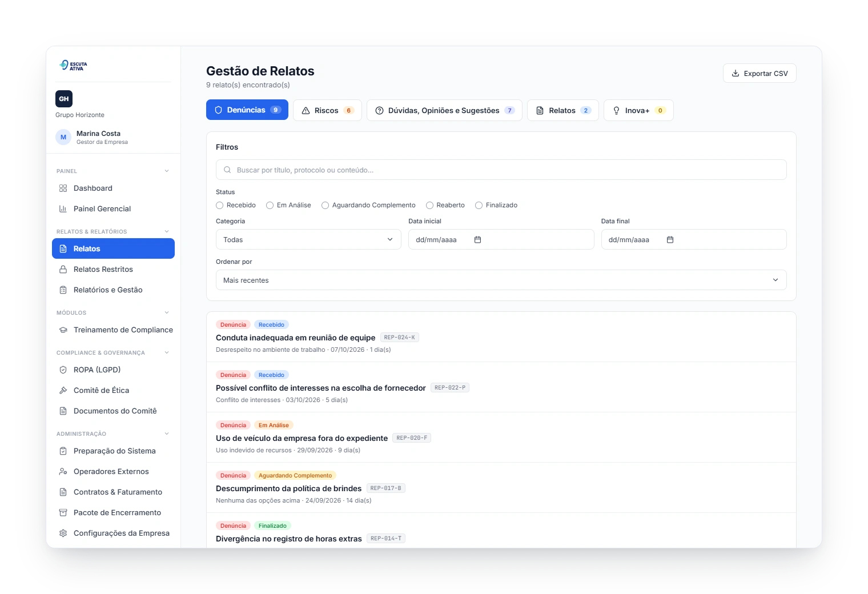Collapse the PAINEL sidebar section
Viewport: 868px width, 594px height.
coord(167,171)
